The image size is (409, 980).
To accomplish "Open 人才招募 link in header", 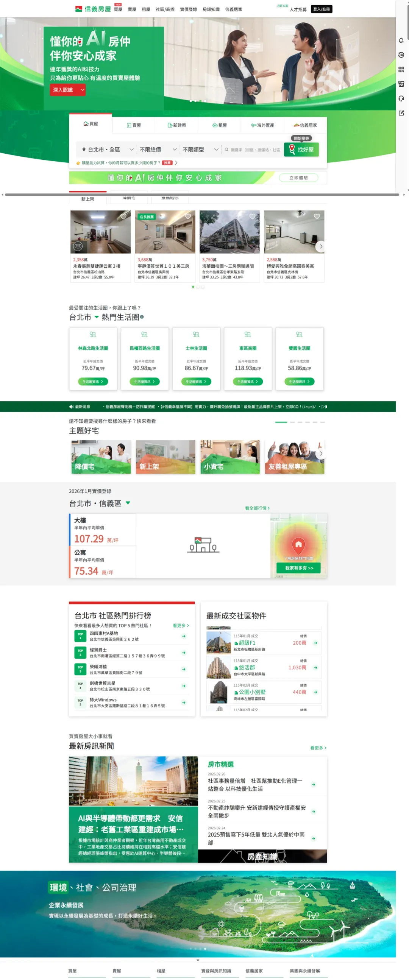I will click(x=298, y=9).
